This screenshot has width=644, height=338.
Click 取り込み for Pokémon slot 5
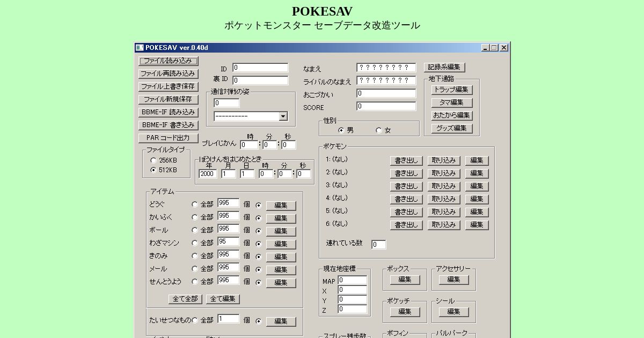[444, 212]
